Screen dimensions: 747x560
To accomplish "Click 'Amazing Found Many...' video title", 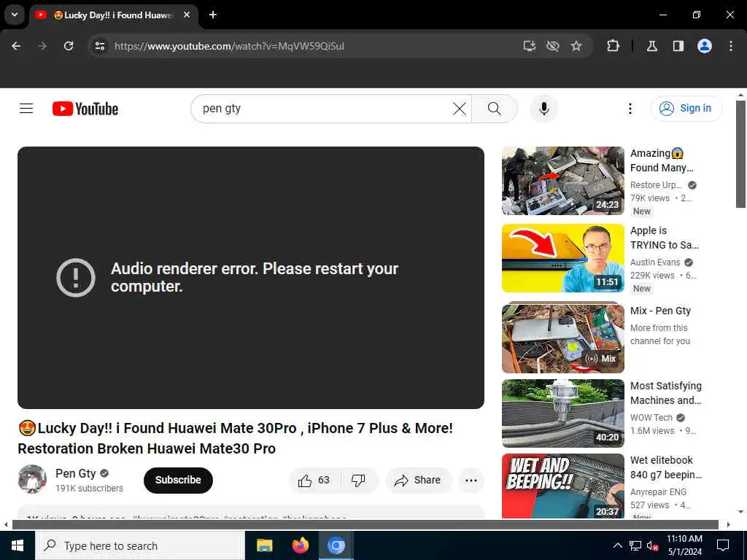I will (662, 160).
